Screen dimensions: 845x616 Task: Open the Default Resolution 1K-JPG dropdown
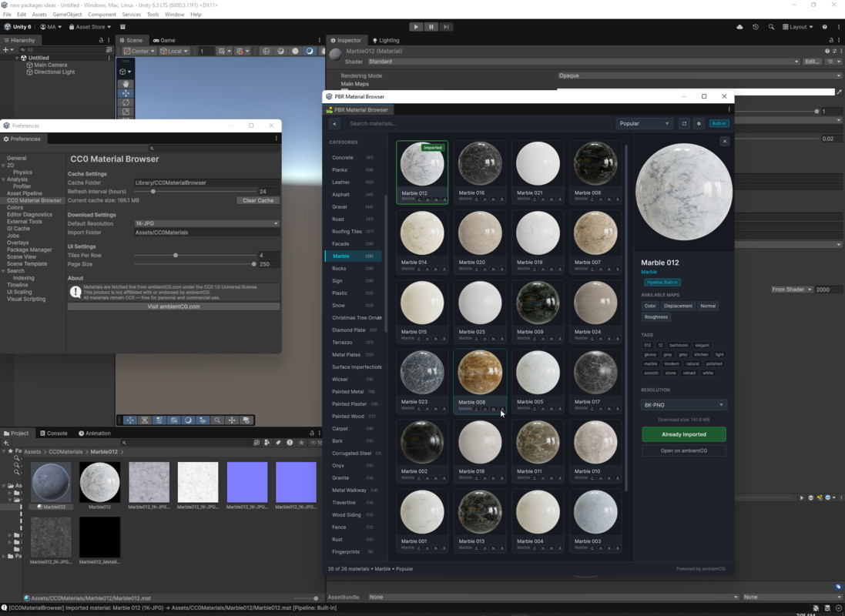point(207,223)
